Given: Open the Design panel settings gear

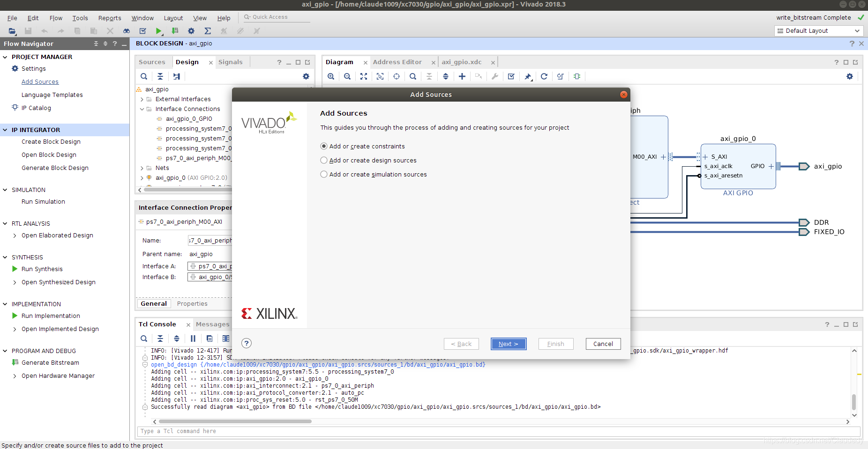Looking at the screenshot, I should [306, 76].
